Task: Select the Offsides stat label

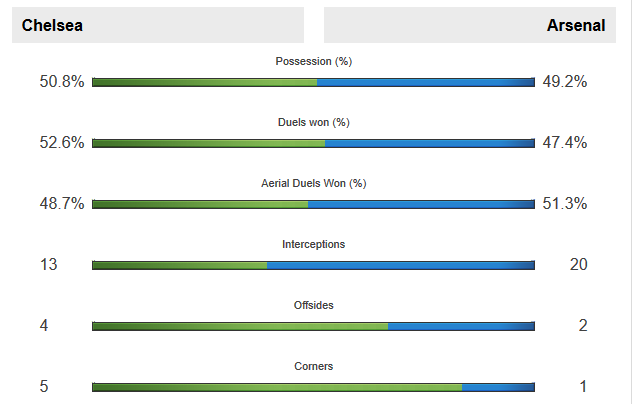Action: tap(314, 305)
